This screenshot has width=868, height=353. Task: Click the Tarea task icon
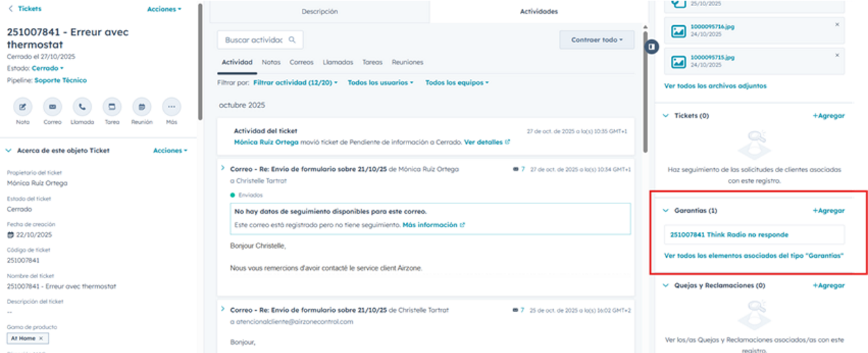(111, 107)
